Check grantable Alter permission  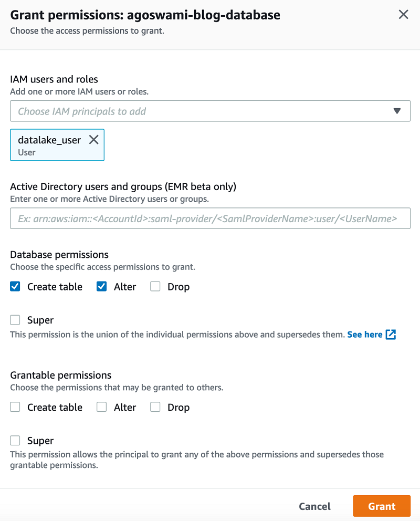(x=102, y=408)
